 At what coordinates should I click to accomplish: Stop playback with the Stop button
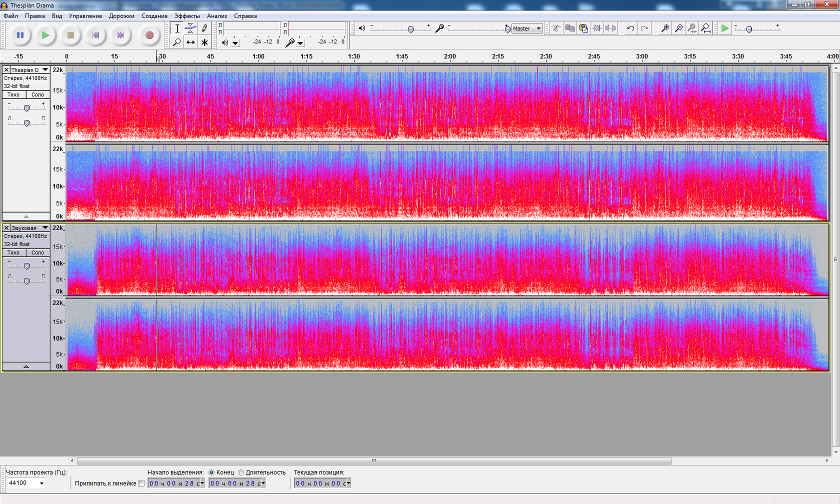tap(70, 35)
